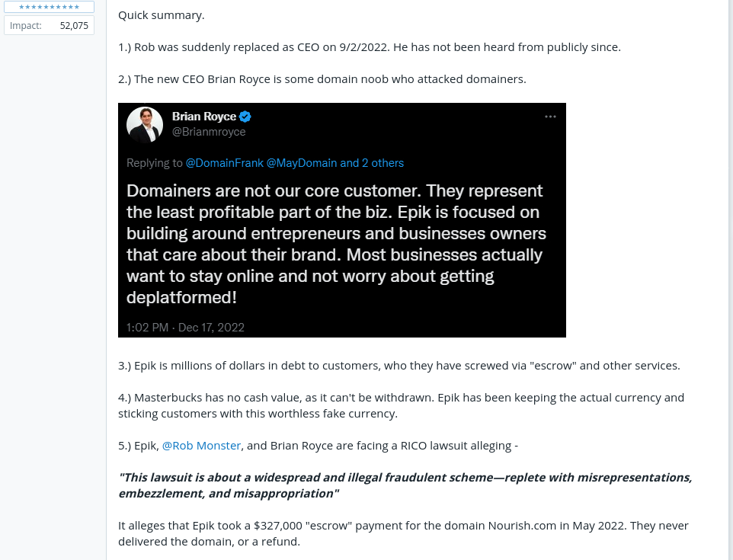Click the row of rating stars

click(49, 7)
